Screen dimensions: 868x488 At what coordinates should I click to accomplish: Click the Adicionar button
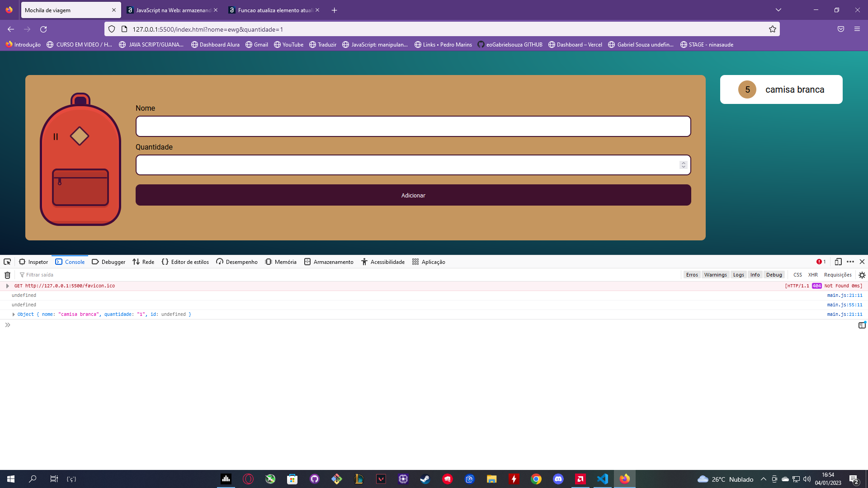coord(413,195)
